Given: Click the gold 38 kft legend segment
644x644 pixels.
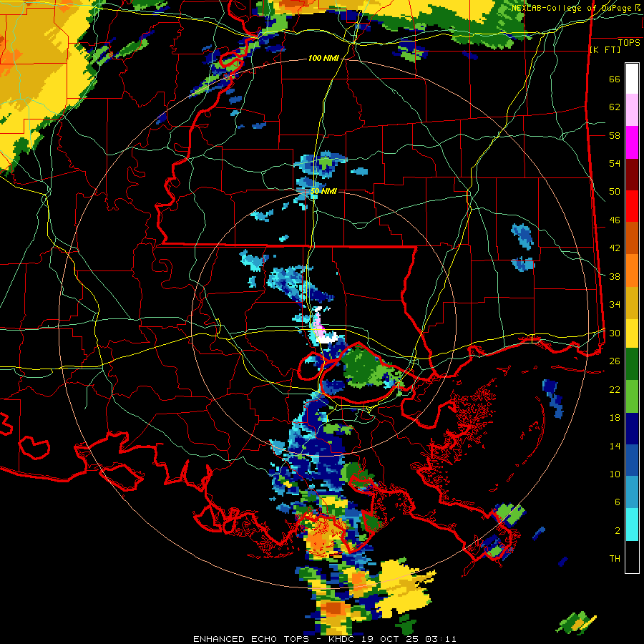Looking at the screenshot, I should (632, 303).
